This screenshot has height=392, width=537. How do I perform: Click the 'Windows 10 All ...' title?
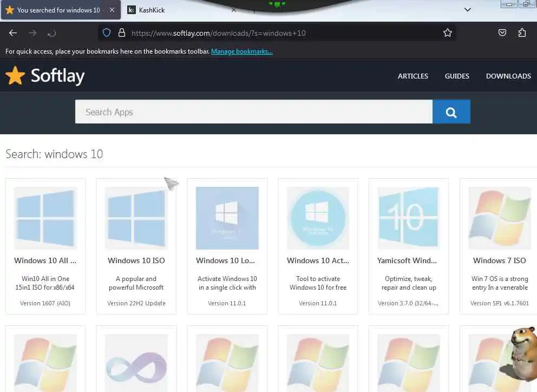(x=45, y=260)
